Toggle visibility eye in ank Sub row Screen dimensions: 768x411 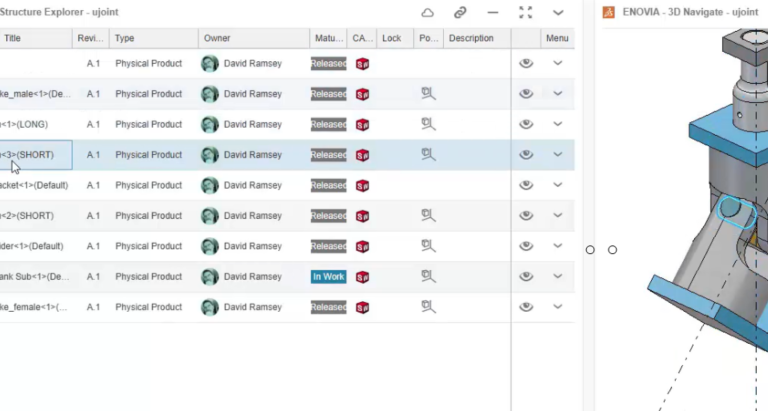526,276
